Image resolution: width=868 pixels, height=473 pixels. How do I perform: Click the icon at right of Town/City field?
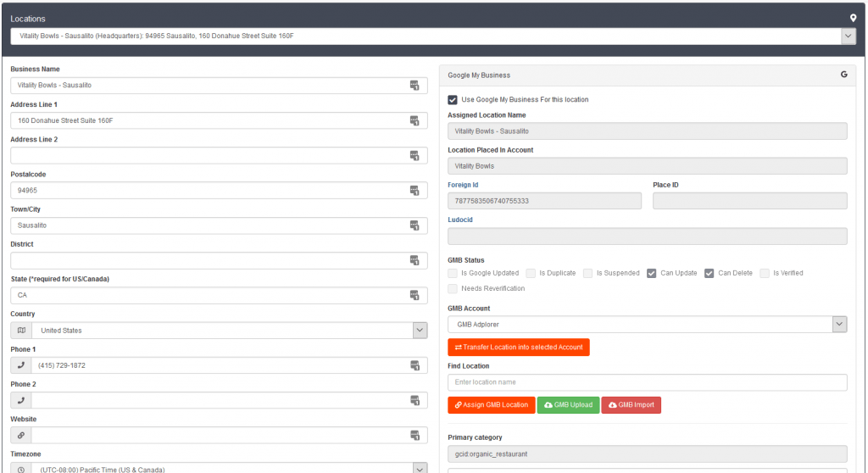pos(415,225)
